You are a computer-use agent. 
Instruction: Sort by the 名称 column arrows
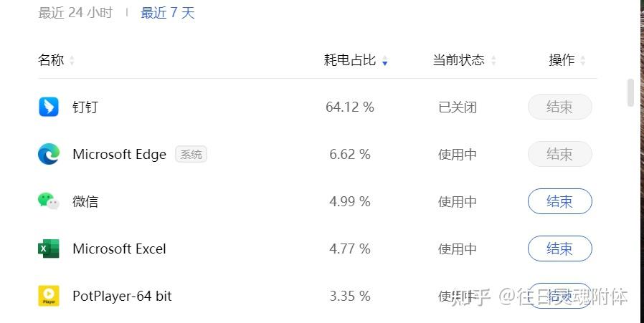[x=72, y=61]
